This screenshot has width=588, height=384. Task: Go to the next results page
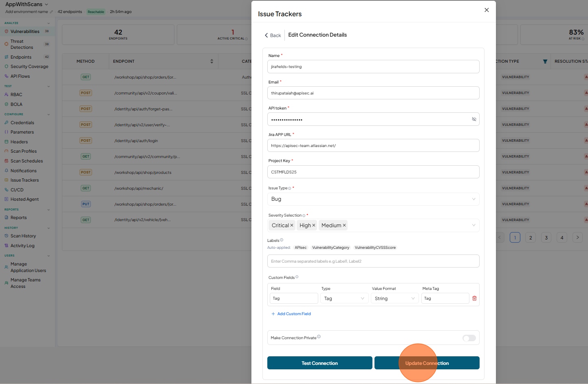(x=577, y=237)
